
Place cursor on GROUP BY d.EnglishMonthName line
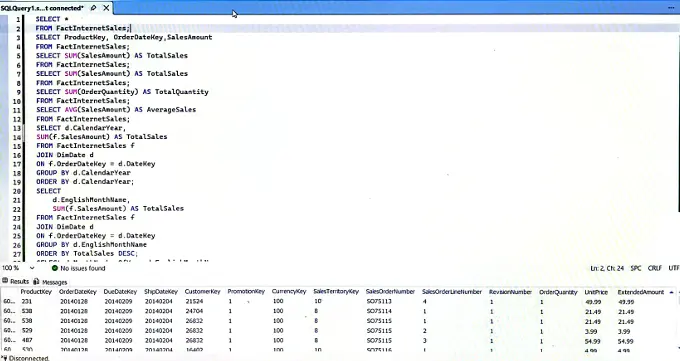pyautogui.click(x=92, y=245)
